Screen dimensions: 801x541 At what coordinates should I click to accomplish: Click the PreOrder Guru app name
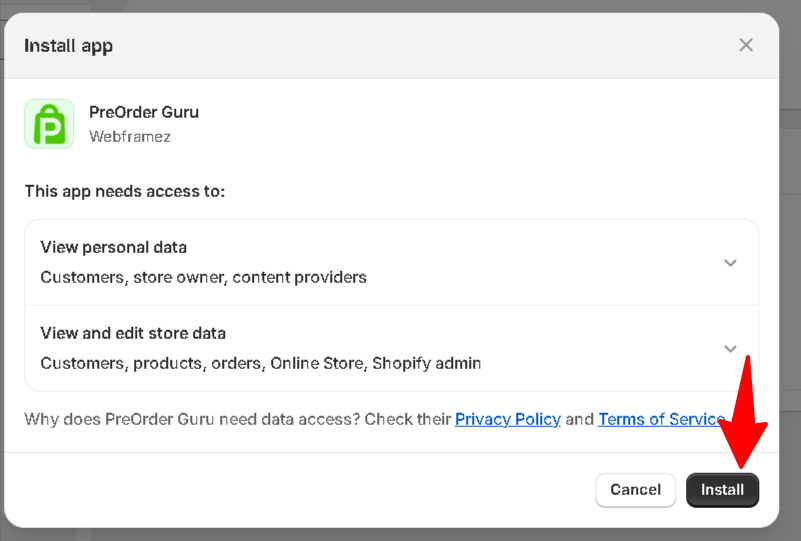coord(143,112)
